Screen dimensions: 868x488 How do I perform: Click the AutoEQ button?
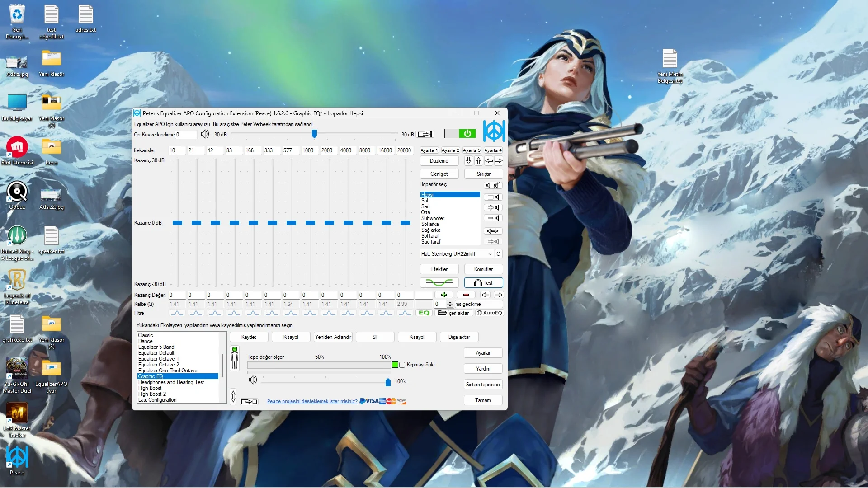tap(489, 313)
